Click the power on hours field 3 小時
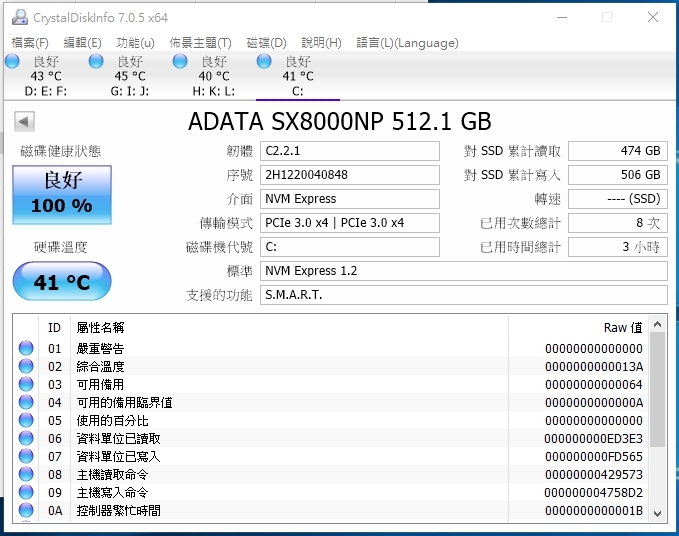 pyautogui.click(x=618, y=247)
